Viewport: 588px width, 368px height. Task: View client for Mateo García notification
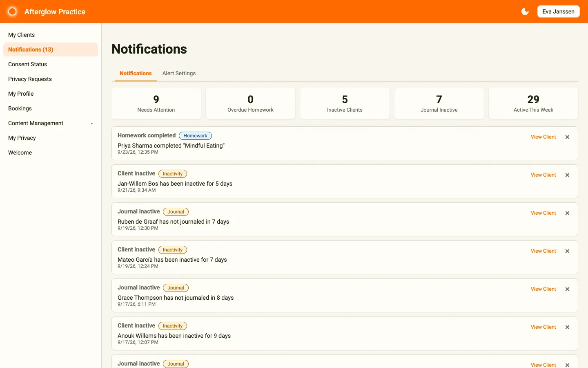point(543,251)
